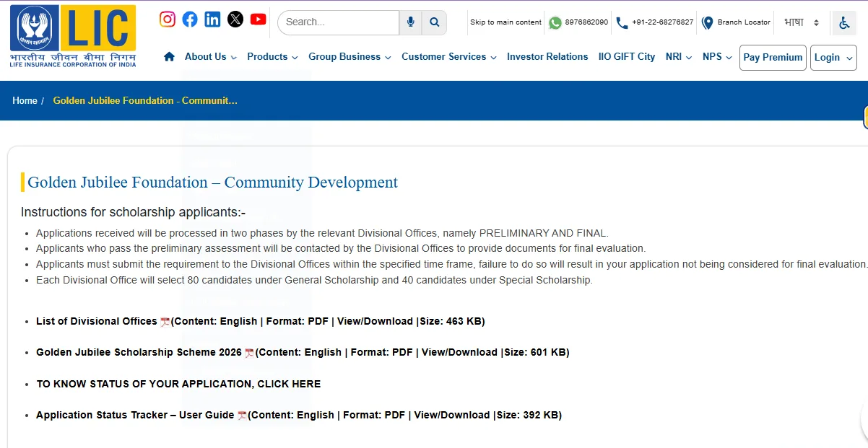Expand the Customer Services menu
Screen dimensions: 868x448
pos(449,56)
